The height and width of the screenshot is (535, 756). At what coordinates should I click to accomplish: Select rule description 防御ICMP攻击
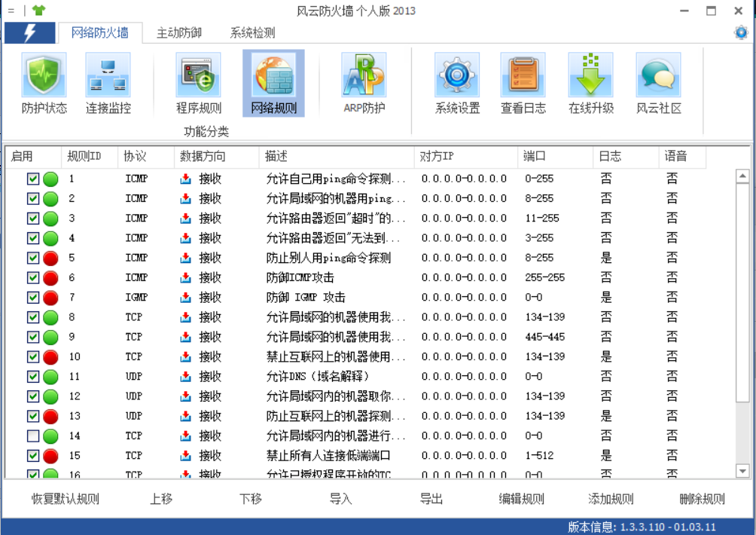[300, 278]
